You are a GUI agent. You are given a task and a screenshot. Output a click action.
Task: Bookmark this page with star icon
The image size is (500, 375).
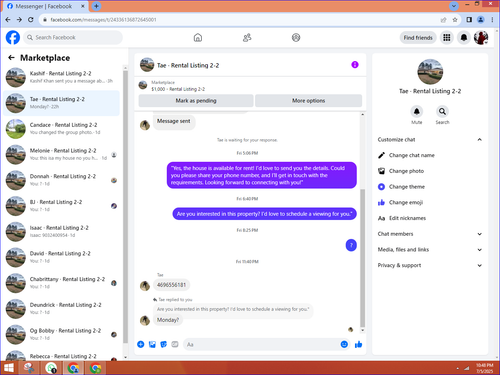455,20
